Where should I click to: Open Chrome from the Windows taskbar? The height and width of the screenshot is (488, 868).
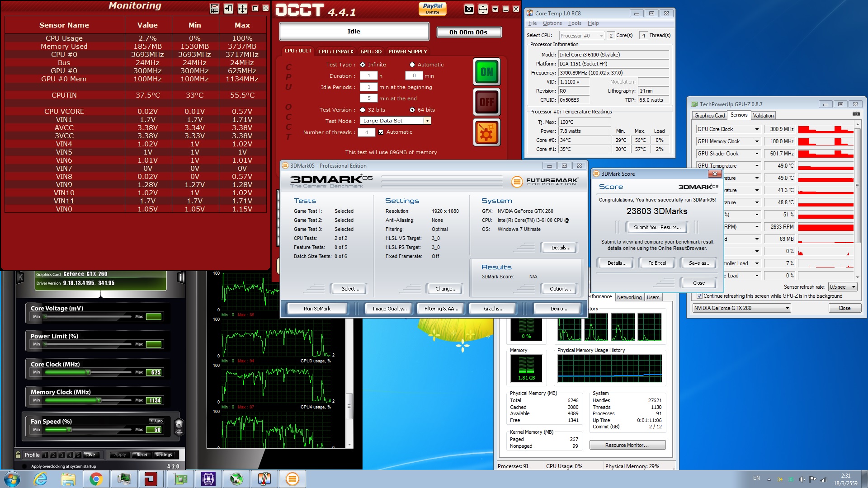pyautogui.click(x=96, y=479)
